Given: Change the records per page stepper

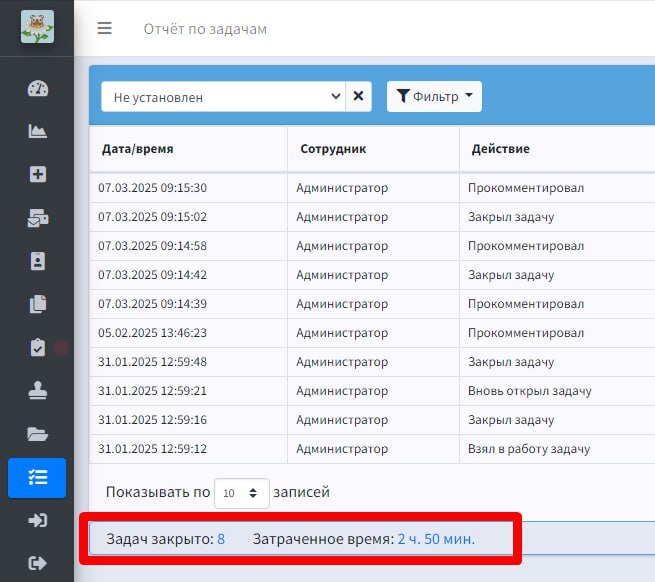Looking at the screenshot, I should 241,493.
